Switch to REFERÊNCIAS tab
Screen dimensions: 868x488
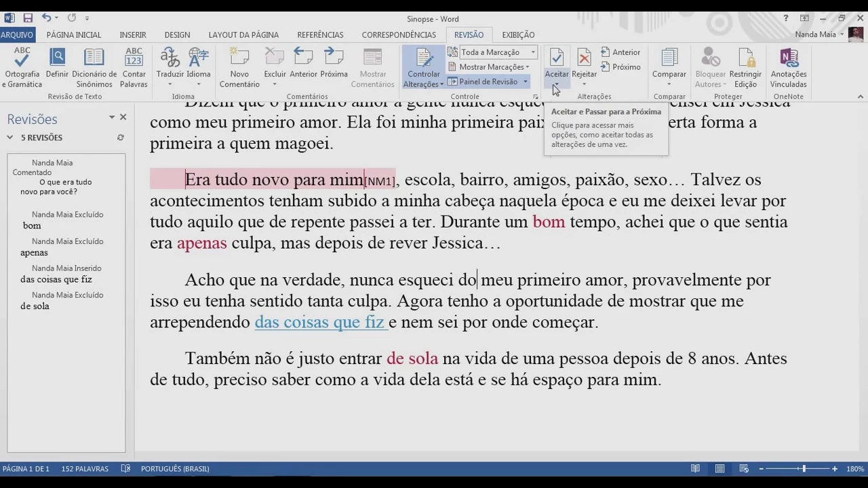pos(320,35)
